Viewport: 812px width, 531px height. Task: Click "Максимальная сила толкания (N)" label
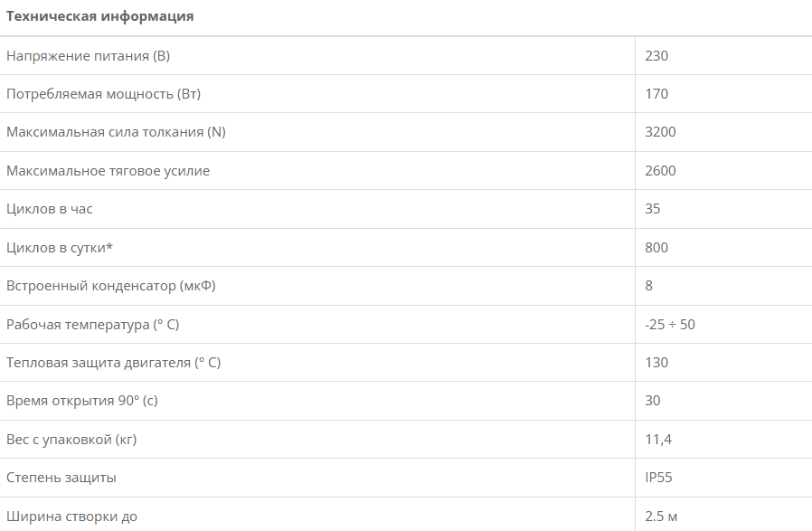pyautogui.click(x=116, y=132)
